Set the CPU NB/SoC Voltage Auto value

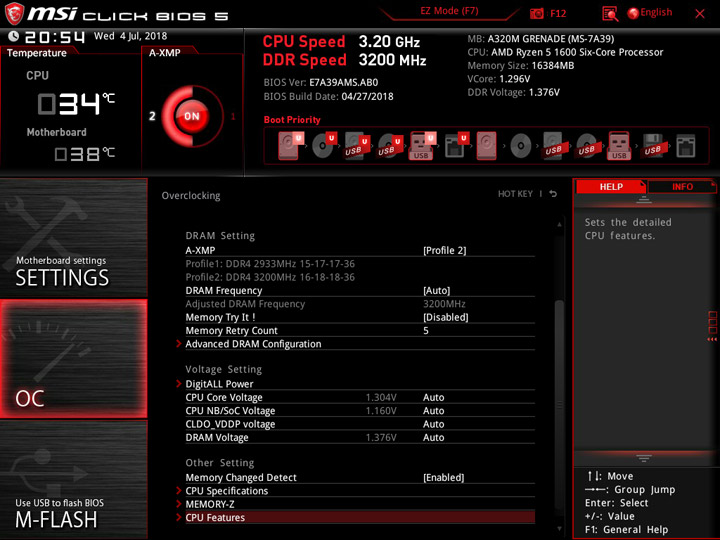pos(433,411)
